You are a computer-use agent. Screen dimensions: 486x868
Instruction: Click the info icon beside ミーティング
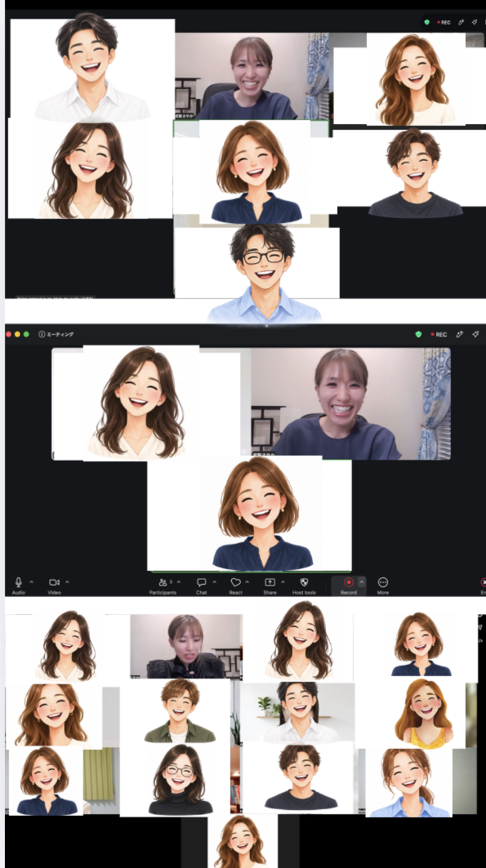point(42,334)
